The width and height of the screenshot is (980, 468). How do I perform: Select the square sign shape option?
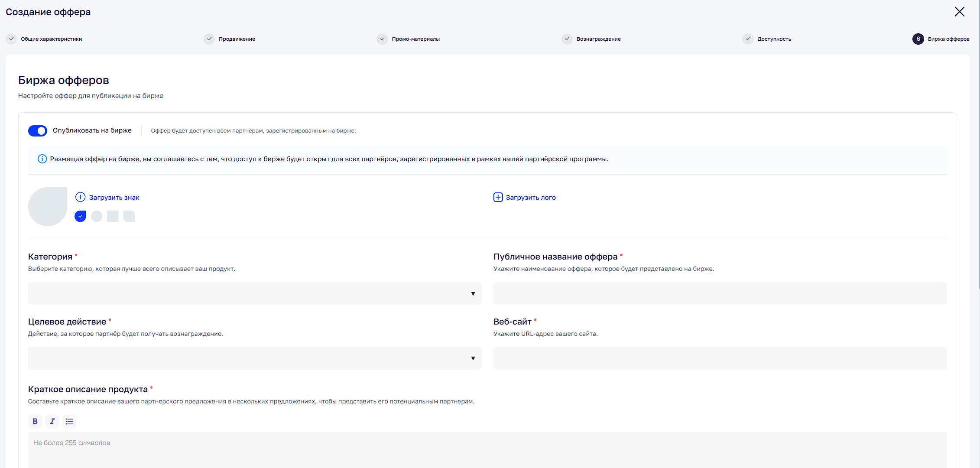[113, 216]
